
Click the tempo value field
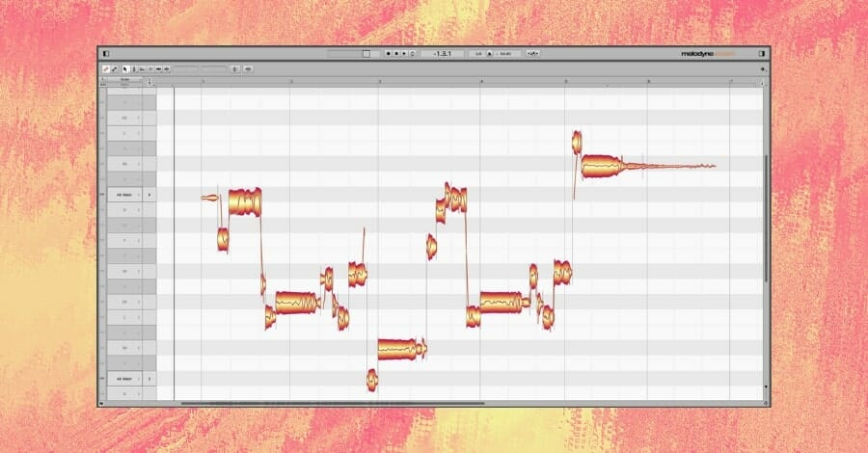click(x=506, y=54)
